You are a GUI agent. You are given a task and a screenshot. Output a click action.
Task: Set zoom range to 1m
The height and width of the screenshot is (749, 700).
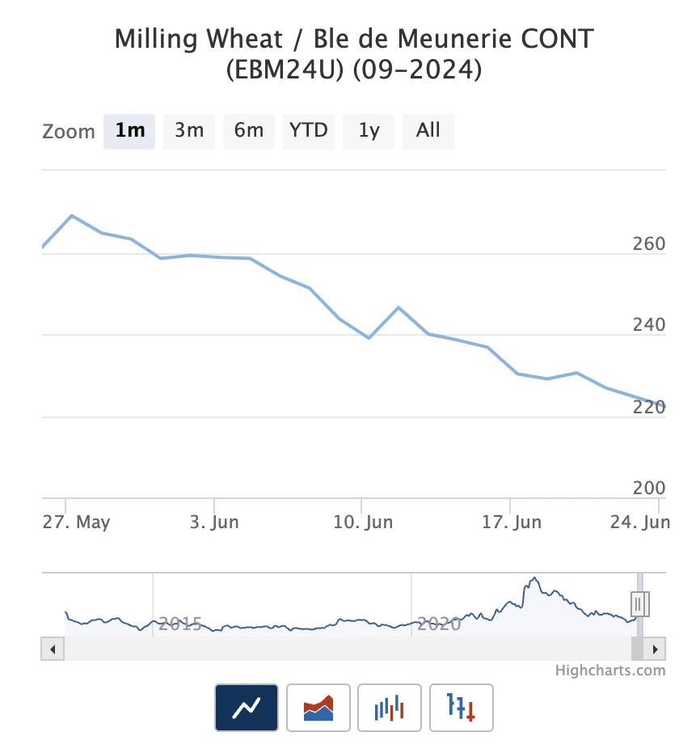[129, 130]
